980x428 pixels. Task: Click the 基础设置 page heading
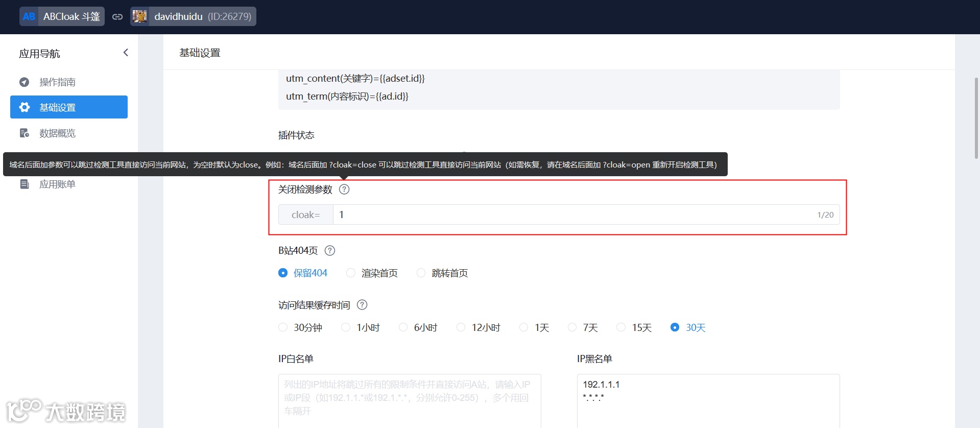[x=200, y=53]
